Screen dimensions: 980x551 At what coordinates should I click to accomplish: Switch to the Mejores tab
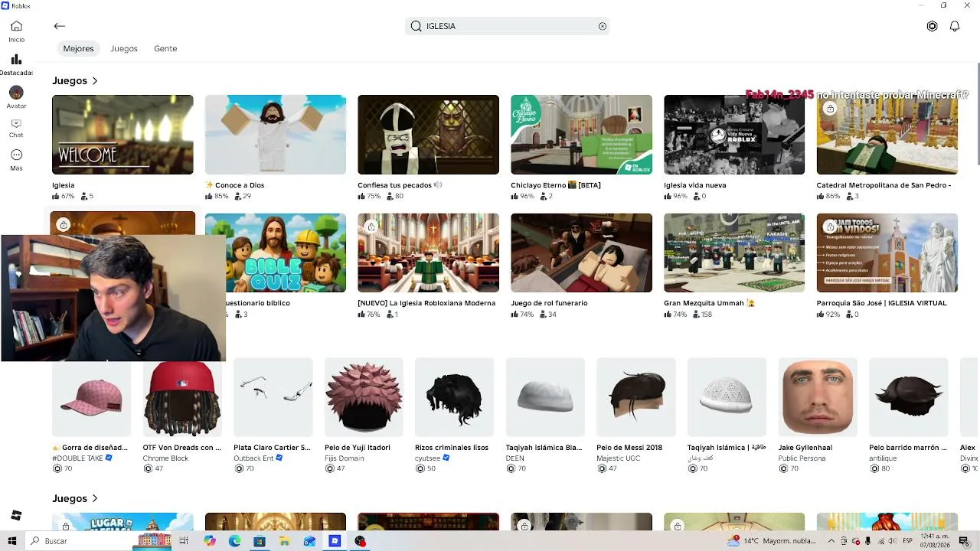click(x=78, y=48)
